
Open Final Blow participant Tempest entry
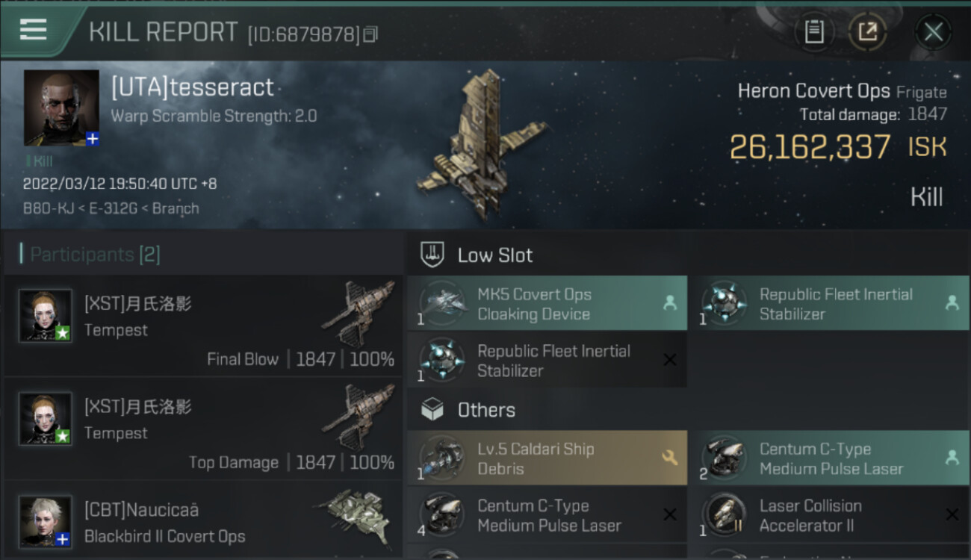203,325
